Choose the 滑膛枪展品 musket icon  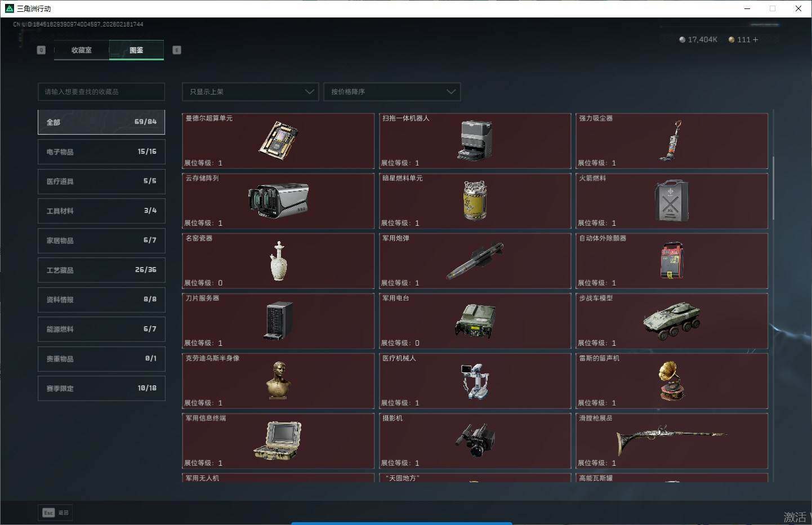pos(671,439)
